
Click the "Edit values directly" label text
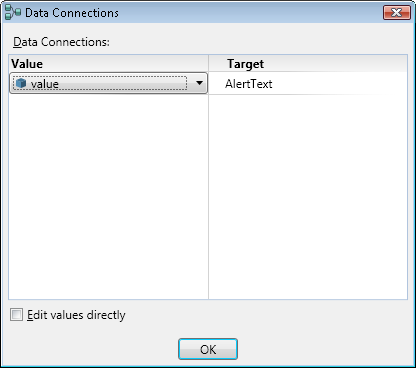(x=76, y=315)
